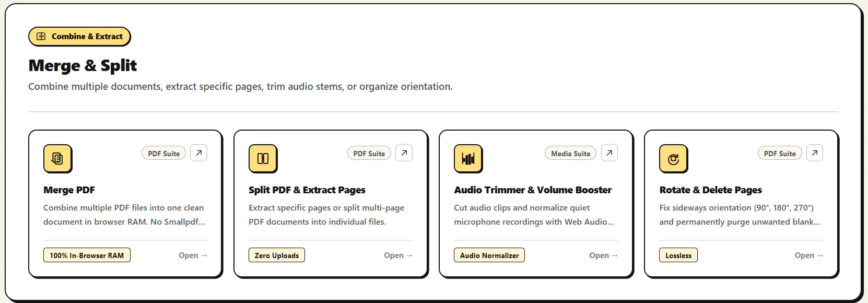Click the Merge PDF card title
This screenshot has height=303, width=868.
pyautogui.click(x=69, y=190)
